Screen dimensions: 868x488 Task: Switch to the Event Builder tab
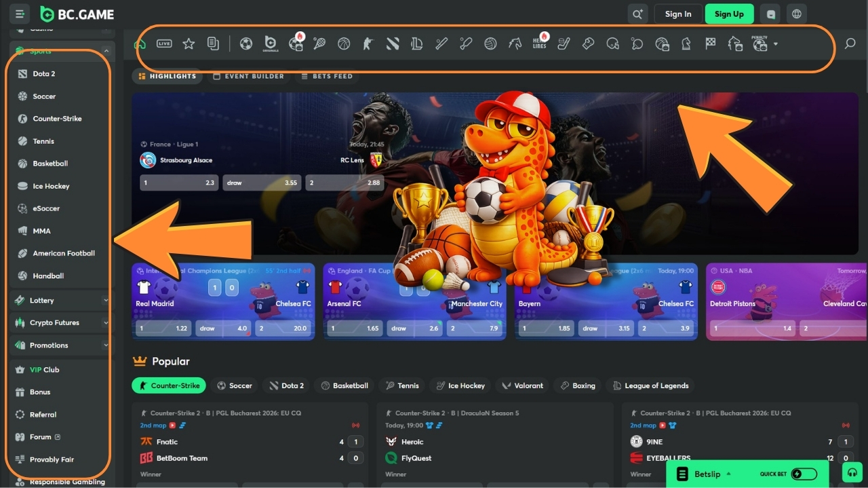(x=249, y=76)
